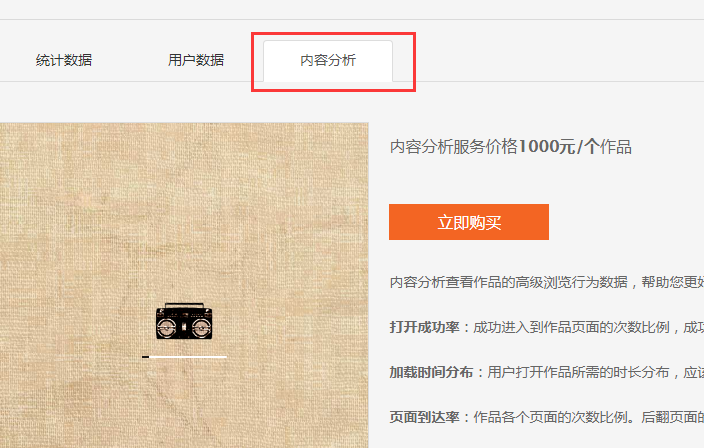Select the bold 打开成功率 label
This screenshot has height=448, width=704.
[x=424, y=327]
